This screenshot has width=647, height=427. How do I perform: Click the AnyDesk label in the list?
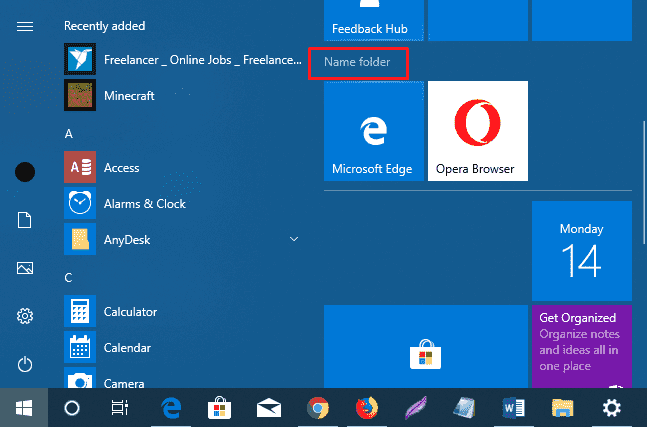(127, 240)
